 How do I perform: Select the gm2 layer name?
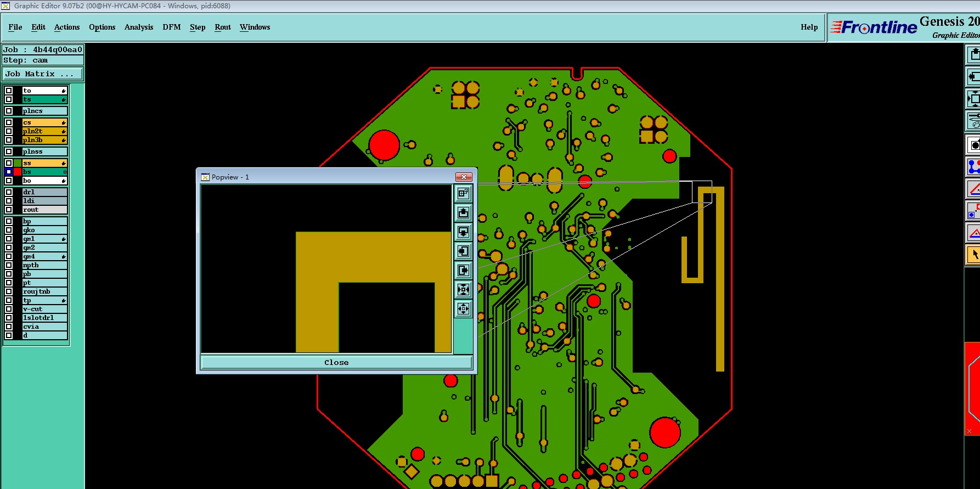click(x=44, y=248)
